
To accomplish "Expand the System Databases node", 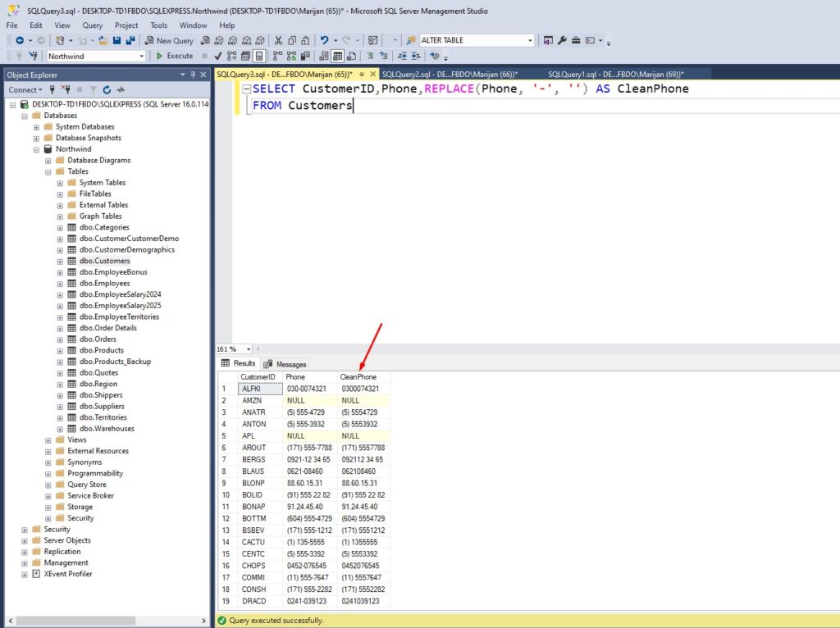I will tap(36, 127).
